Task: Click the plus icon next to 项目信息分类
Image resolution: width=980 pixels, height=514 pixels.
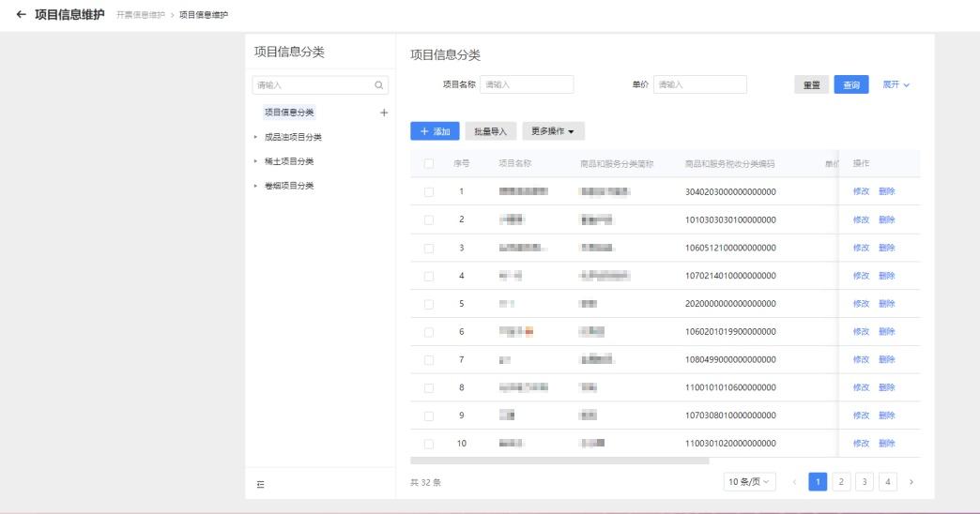Action: [383, 113]
